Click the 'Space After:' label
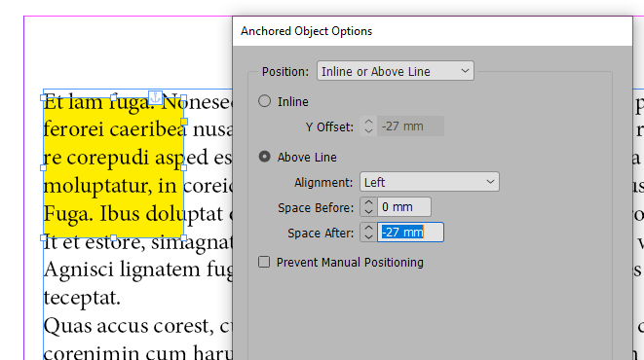 click(x=321, y=233)
